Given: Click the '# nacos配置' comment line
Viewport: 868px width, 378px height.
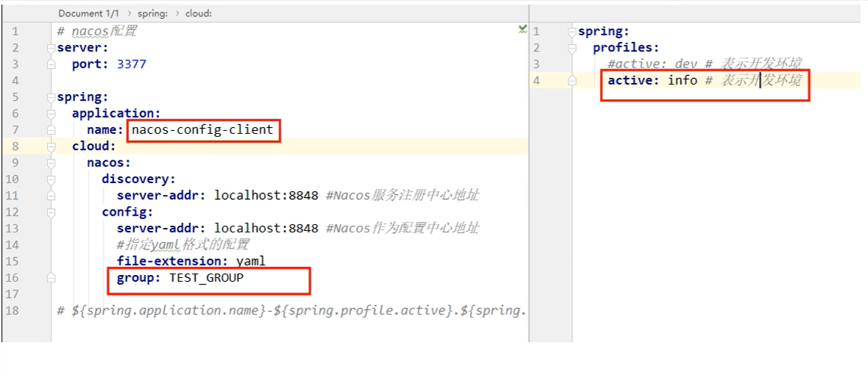Looking at the screenshot, I should coord(96,32).
